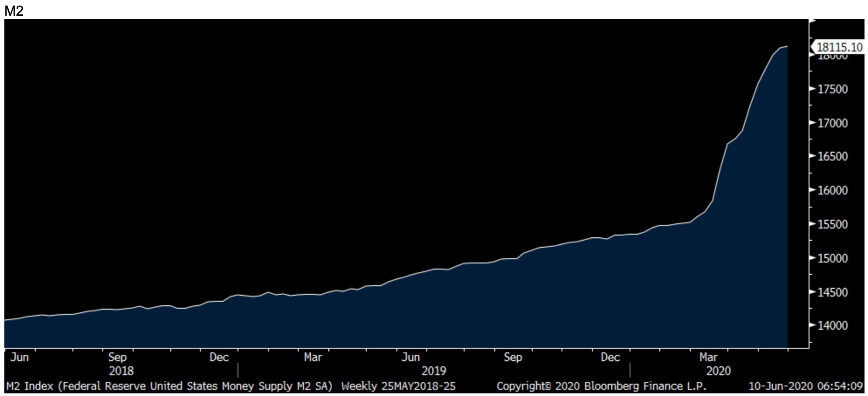
Task: Click the M2 Index Federal Reserve description text
Action: (169, 386)
